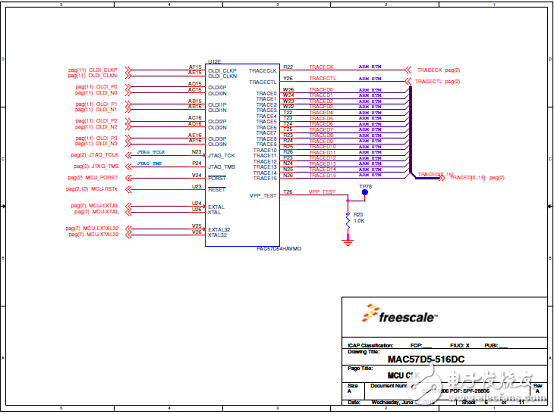Click the MCU CLK page title field
The height and width of the screenshot is (414, 554).
point(404,375)
